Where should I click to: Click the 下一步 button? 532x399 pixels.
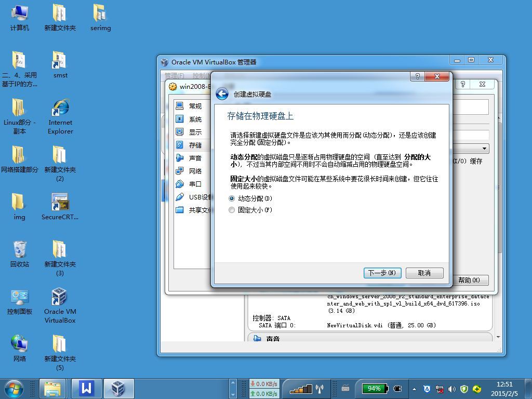[382, 273]
